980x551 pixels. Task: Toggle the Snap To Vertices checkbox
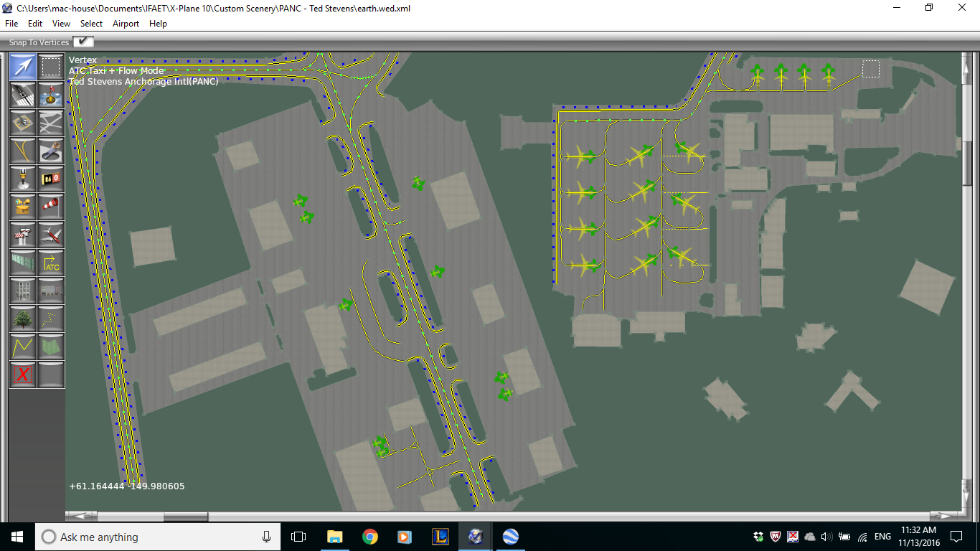pos(84,42)
